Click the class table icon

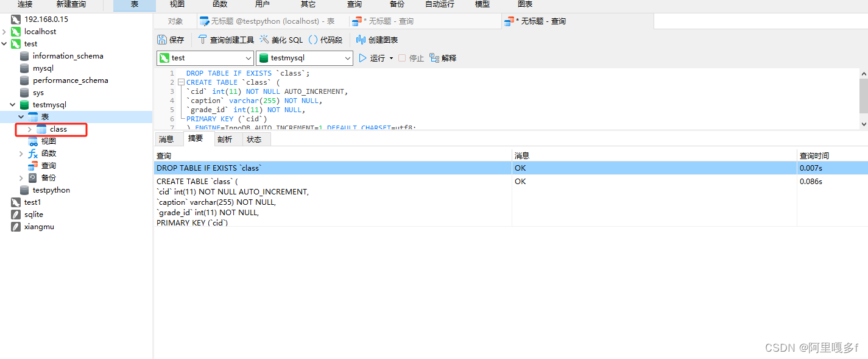41,129
